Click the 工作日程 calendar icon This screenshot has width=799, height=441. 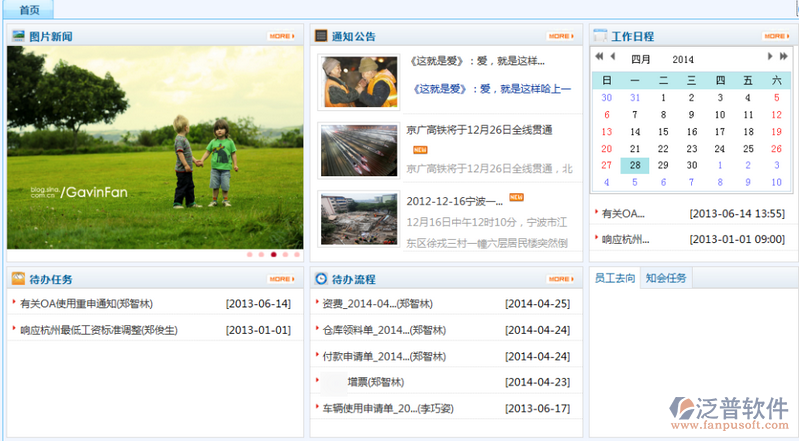pos(600,36)
